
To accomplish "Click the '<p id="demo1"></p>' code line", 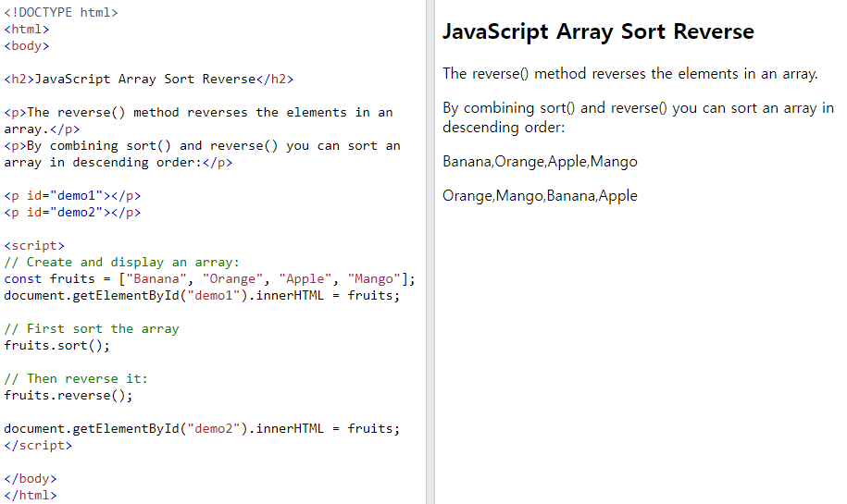I will click(72, 196).
